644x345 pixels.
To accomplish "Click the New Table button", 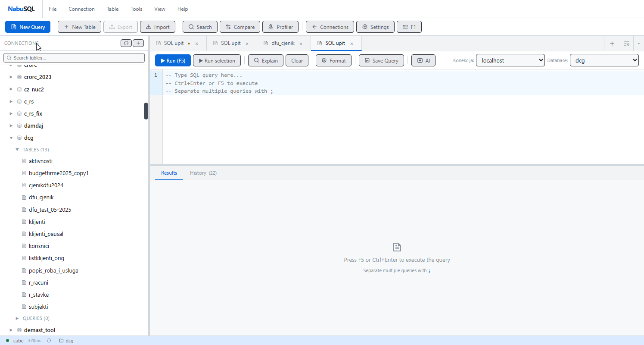I will tap(80, 27).
